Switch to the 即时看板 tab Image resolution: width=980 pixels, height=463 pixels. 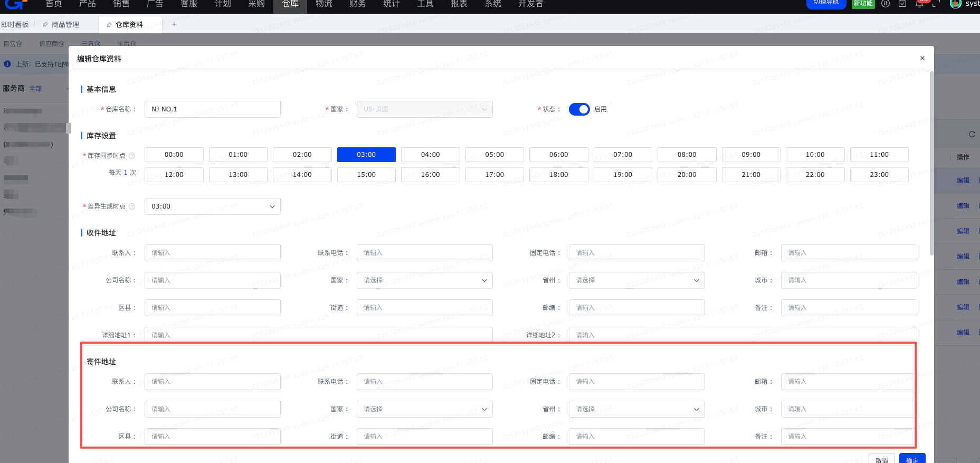point(15,25)
